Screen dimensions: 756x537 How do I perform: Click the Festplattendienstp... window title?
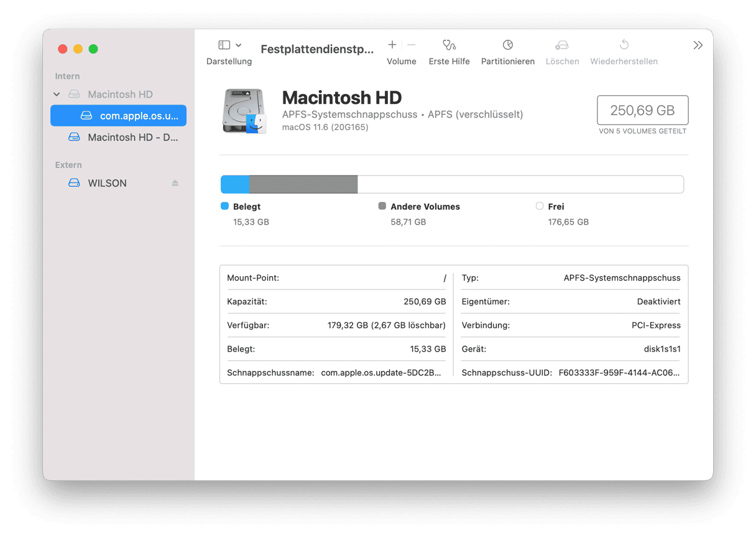(317, 50)
